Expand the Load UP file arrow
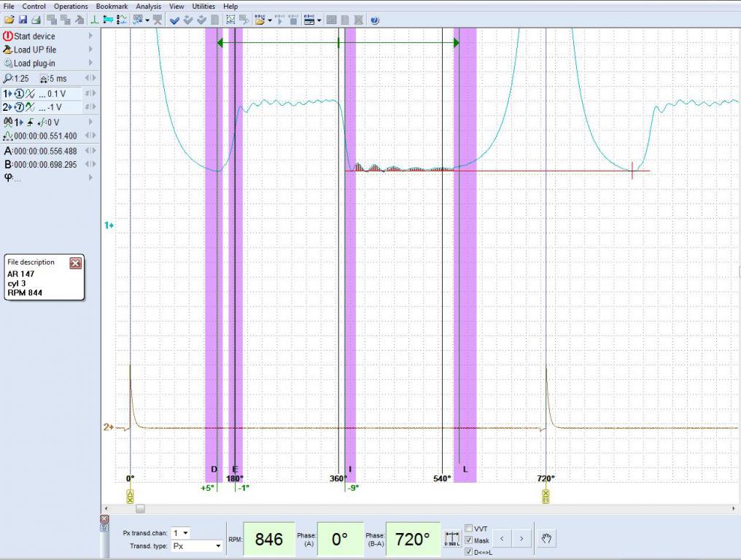This screenshot has height=560, width=741. [x=91, y=50]
